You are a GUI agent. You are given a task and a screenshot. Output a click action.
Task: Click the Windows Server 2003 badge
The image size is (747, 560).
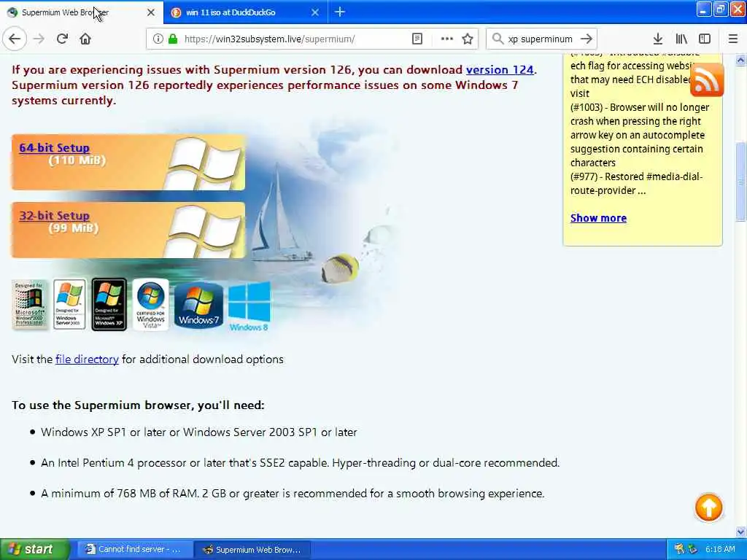(x=69, y=305)
